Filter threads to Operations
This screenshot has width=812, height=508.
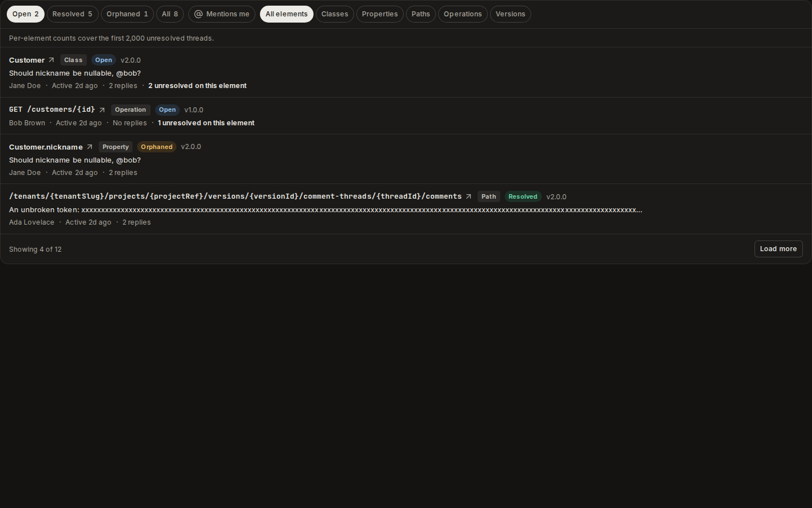(x=462, y=14)
